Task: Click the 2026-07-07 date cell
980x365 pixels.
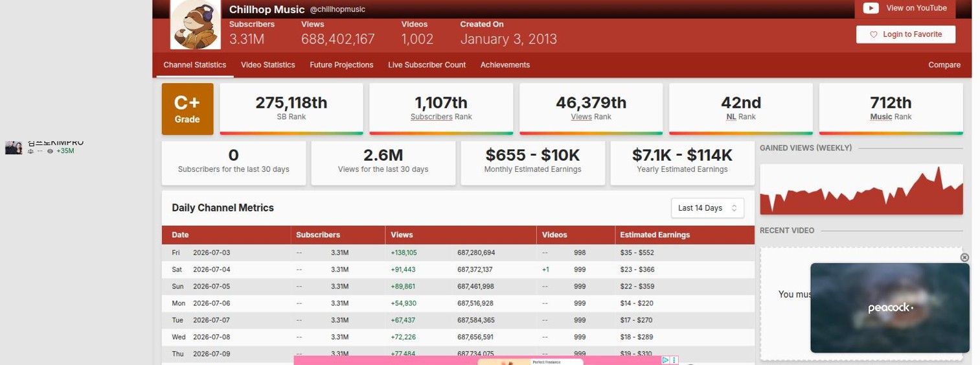Action: coord(211,320)
